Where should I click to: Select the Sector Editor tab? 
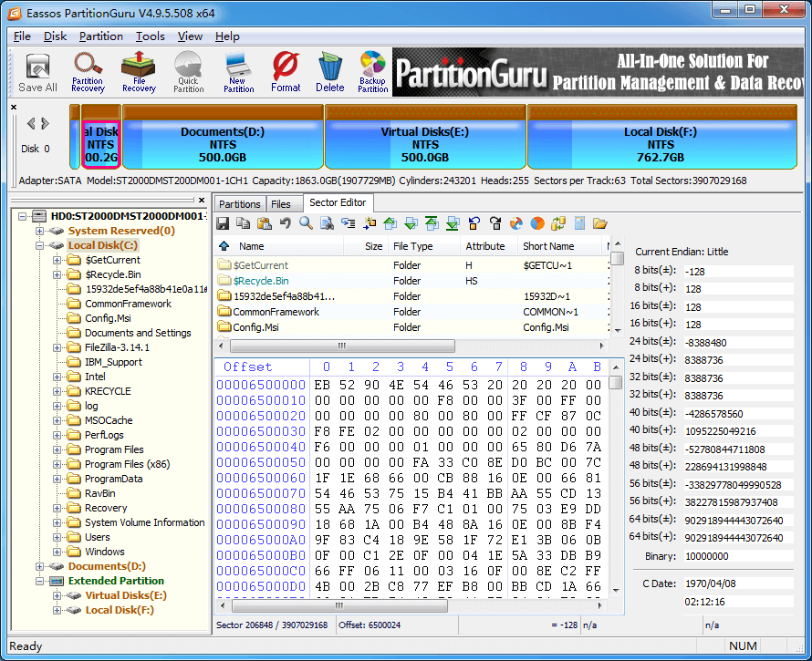click(338, 202)
